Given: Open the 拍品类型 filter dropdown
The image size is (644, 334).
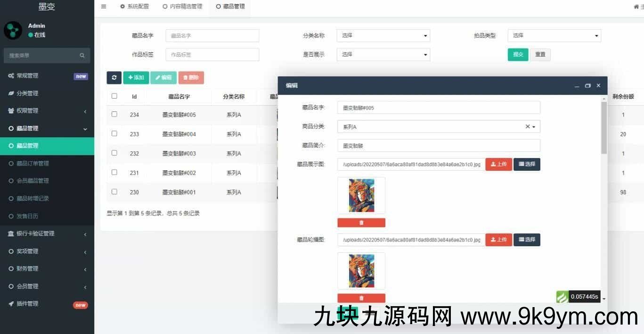Looking at the screenshot, I should (x=554, y=36).
